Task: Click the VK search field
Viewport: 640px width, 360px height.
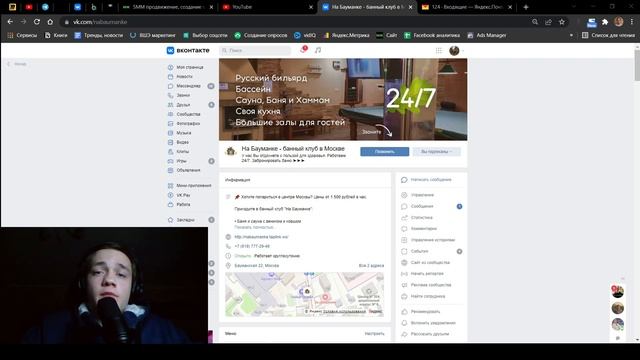Action: [255, 50]
